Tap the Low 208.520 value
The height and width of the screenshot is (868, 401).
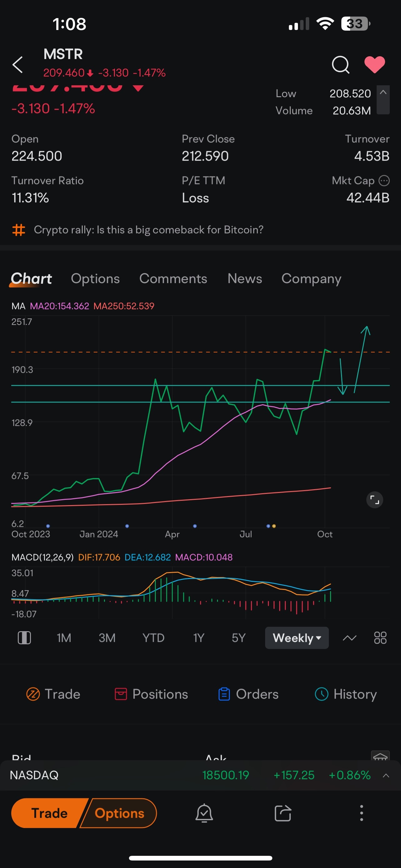[350, 93]
